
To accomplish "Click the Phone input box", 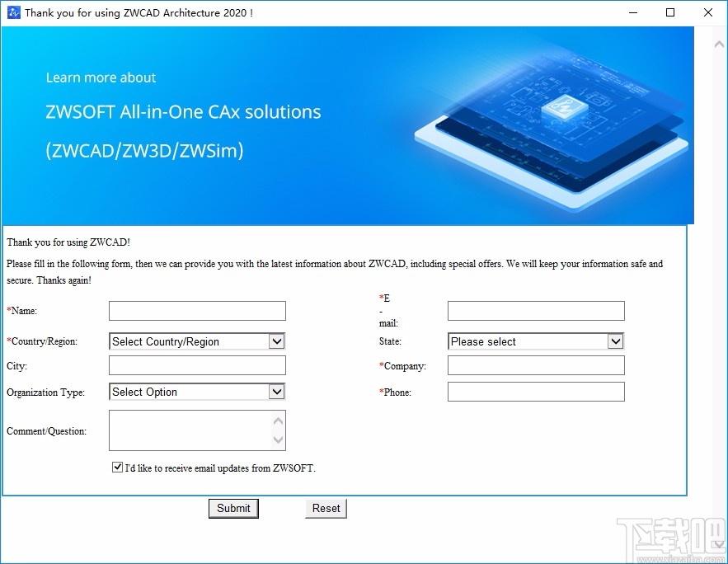I will (x=536, y=392).
